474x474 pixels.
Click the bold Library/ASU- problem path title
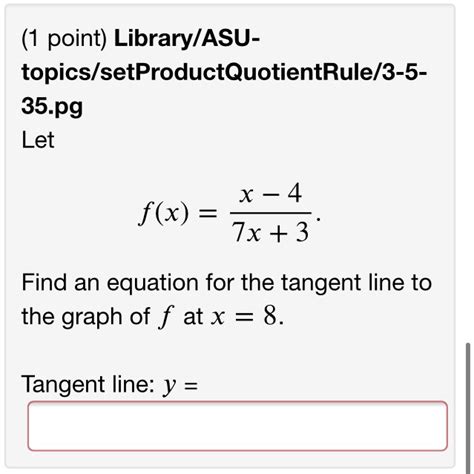(187, 38)
